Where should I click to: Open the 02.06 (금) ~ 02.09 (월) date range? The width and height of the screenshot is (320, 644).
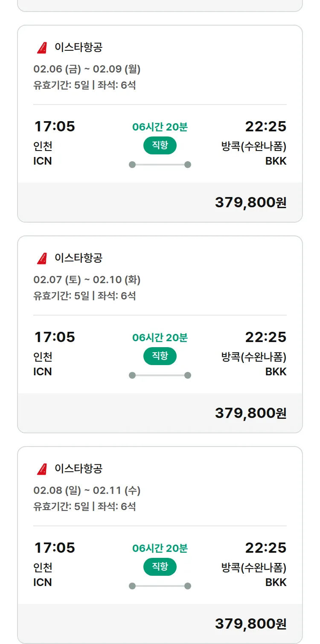pos(87,69)
